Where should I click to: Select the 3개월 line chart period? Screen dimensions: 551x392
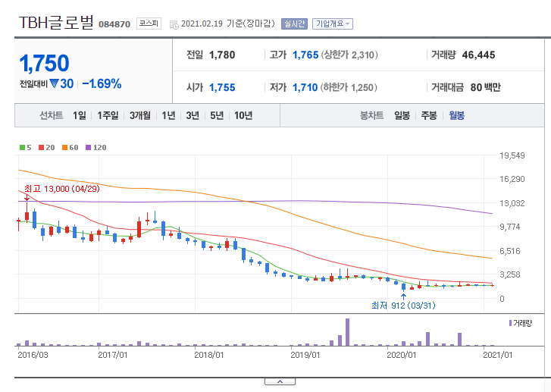(x=140, y=115)
